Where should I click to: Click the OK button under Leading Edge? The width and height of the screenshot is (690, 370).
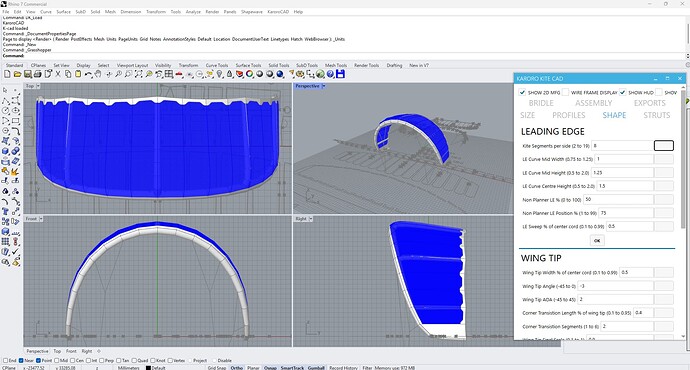pos(597,241)
